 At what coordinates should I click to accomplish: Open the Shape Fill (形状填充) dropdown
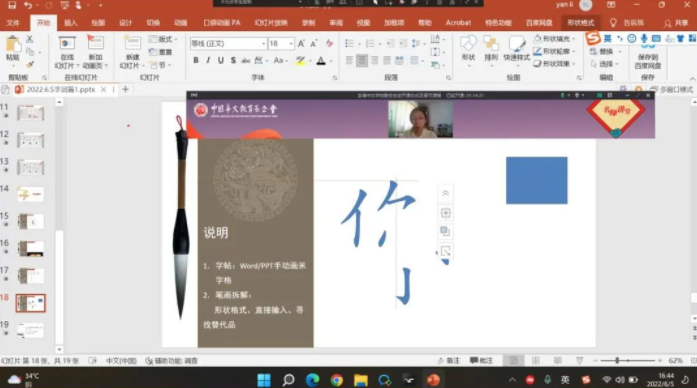click(x=554, y=39)
